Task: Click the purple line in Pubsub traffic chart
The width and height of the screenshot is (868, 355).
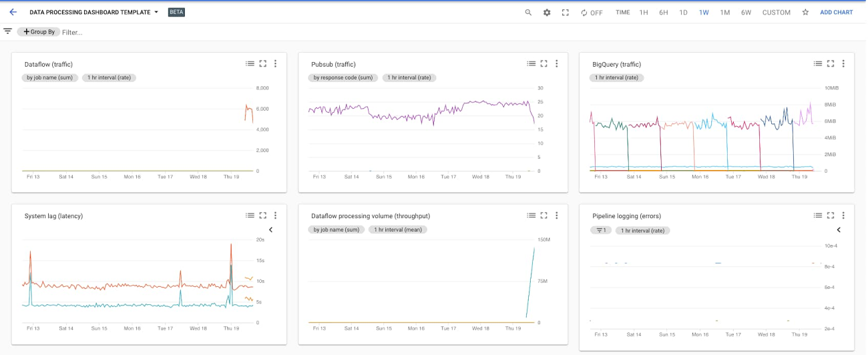Action: [421, 113]
